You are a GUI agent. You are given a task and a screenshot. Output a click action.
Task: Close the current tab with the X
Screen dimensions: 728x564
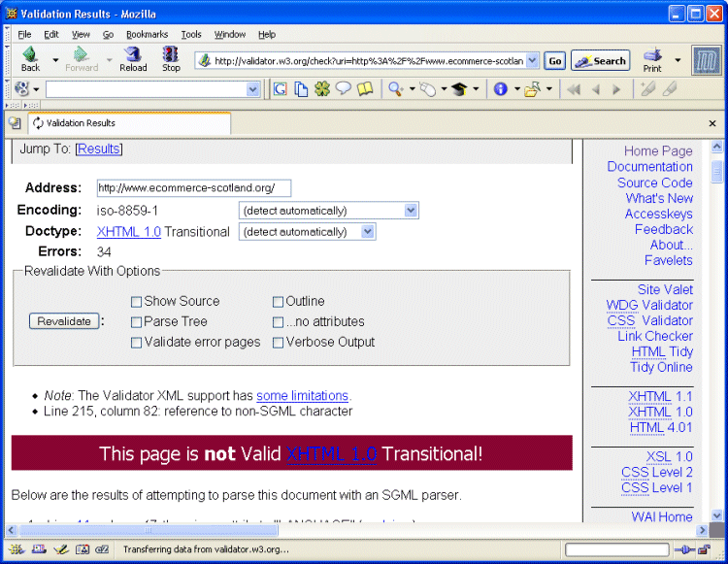click(x=712, y=123)
